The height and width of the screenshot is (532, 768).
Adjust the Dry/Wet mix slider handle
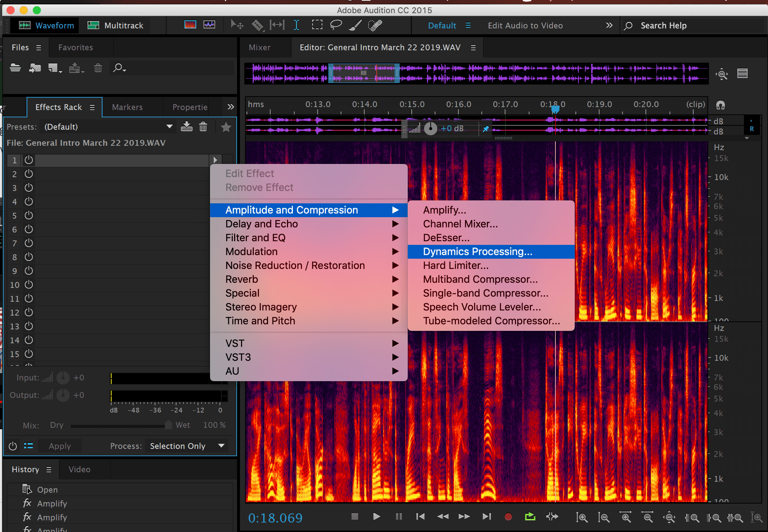pos(168,425)
